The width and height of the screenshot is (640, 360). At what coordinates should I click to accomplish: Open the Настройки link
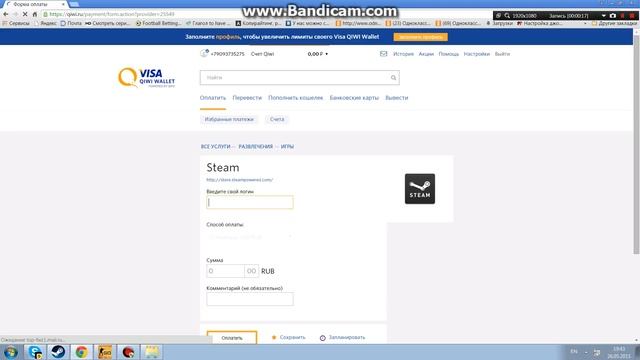coord(476,54)
